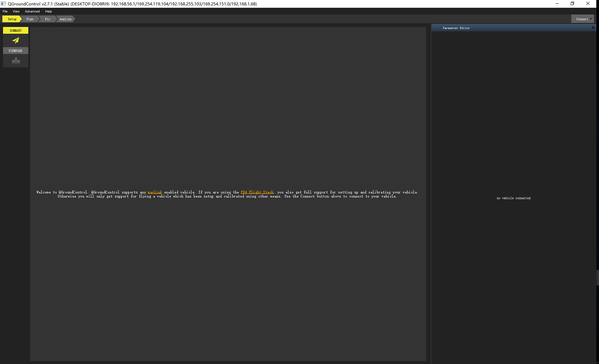
Task: Click the 'no vehicle connected' message
Action: 514,198
